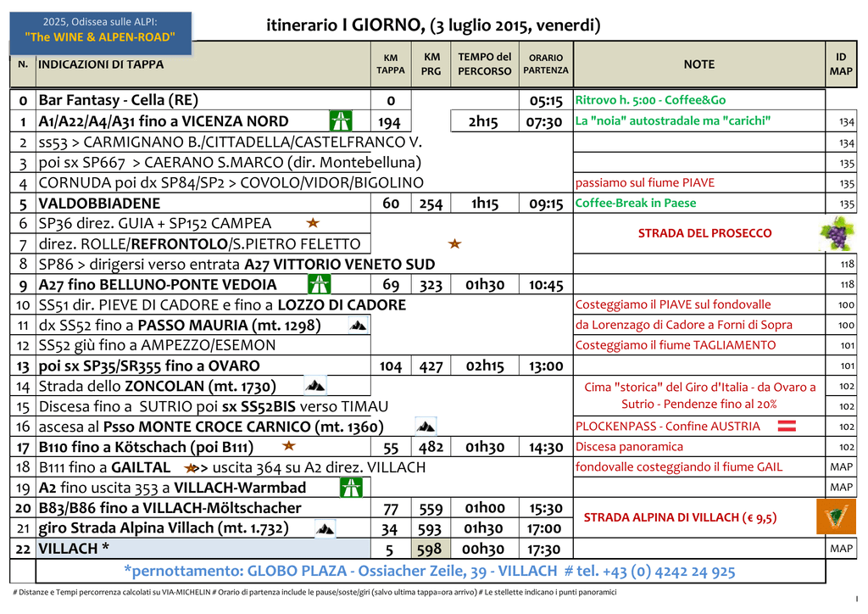Click the progressive km value 427
This screenshot has width=868, height=614.
pyautogui.click(x=431, y=366)
